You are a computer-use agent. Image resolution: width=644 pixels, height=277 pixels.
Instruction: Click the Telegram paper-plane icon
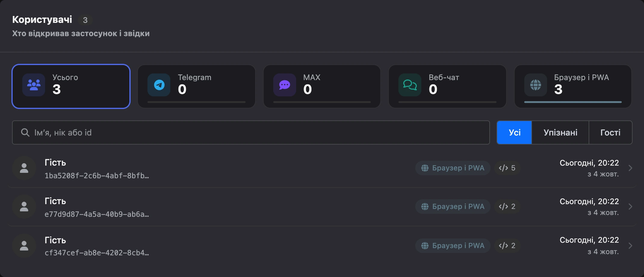click(159, 85)
